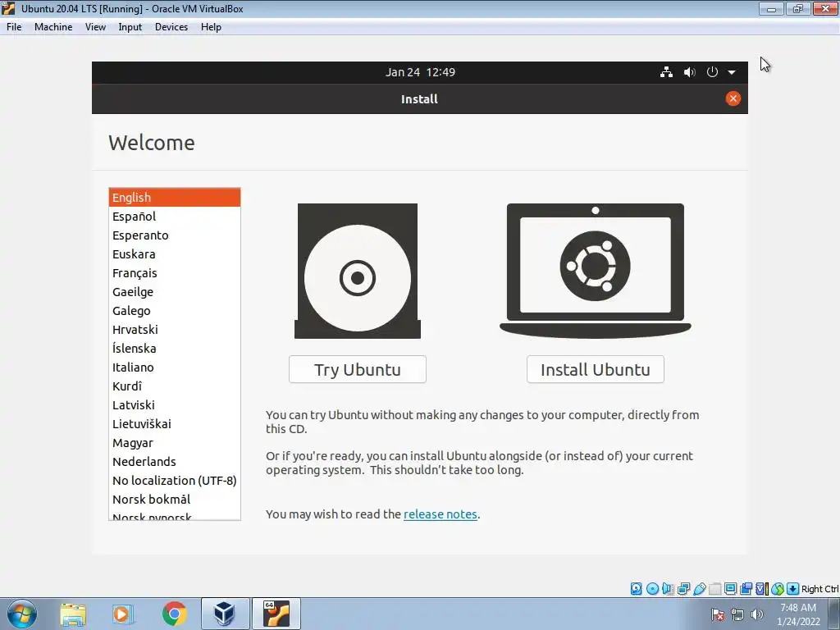Image resolution: width=840 pixels, height=630 pixels.
Task: Click the Jan 24 12:49 clock in Ubuntu bar
Action: click(x=420, y=72)
